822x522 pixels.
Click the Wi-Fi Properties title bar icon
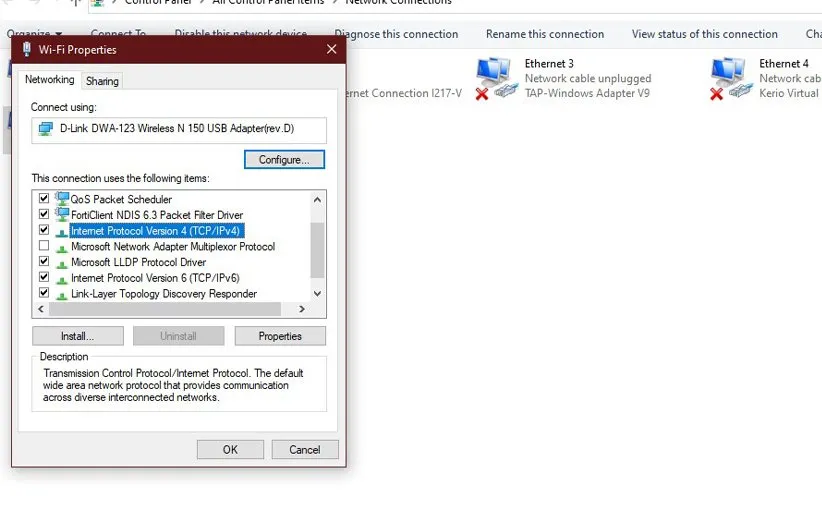tap(27, 49)
